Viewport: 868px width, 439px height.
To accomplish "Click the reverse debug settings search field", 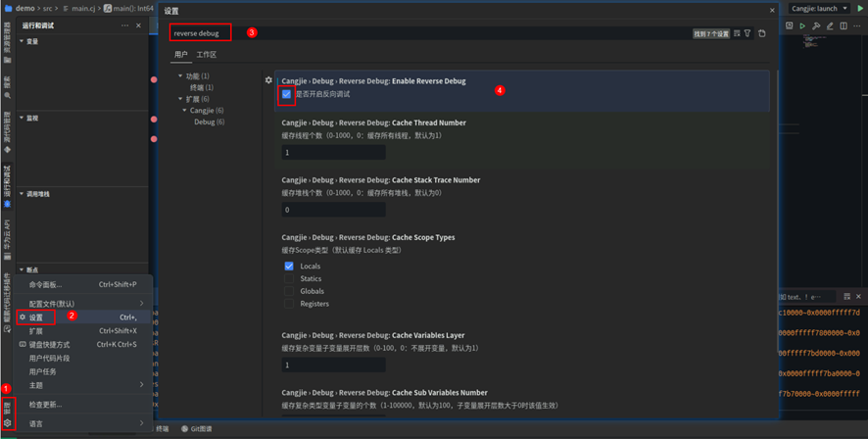I will tap(432, 33).
